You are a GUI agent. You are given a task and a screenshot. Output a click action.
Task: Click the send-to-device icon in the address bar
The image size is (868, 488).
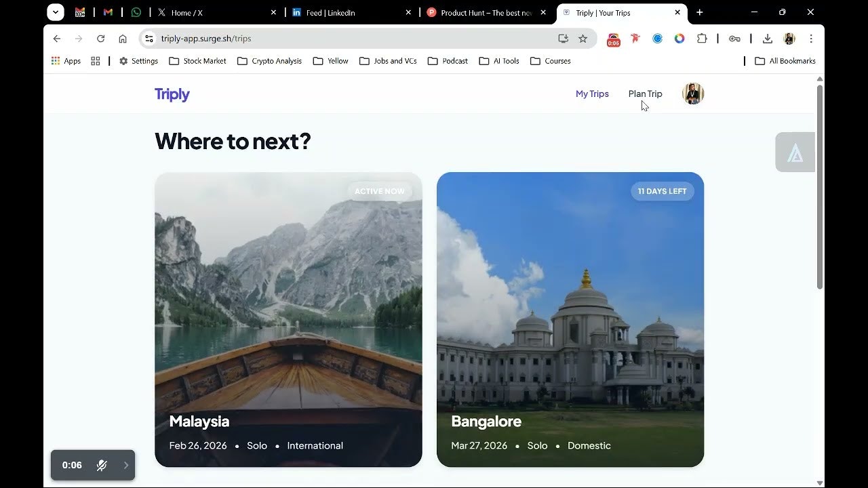[563, 39]
